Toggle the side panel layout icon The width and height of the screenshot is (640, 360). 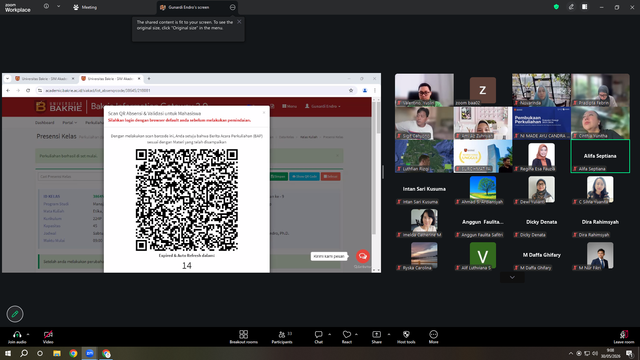[585, 7]
